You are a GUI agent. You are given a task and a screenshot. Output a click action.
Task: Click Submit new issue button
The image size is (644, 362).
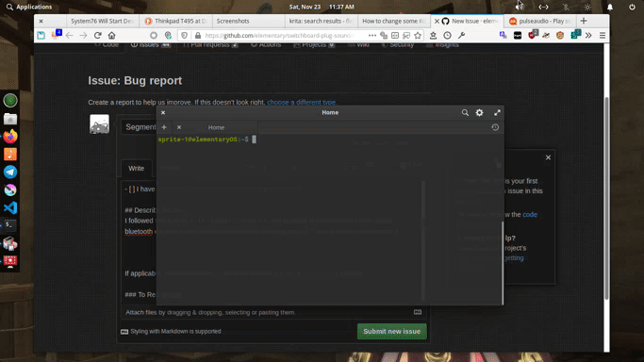pyautogui.click(x=392, y=331)
